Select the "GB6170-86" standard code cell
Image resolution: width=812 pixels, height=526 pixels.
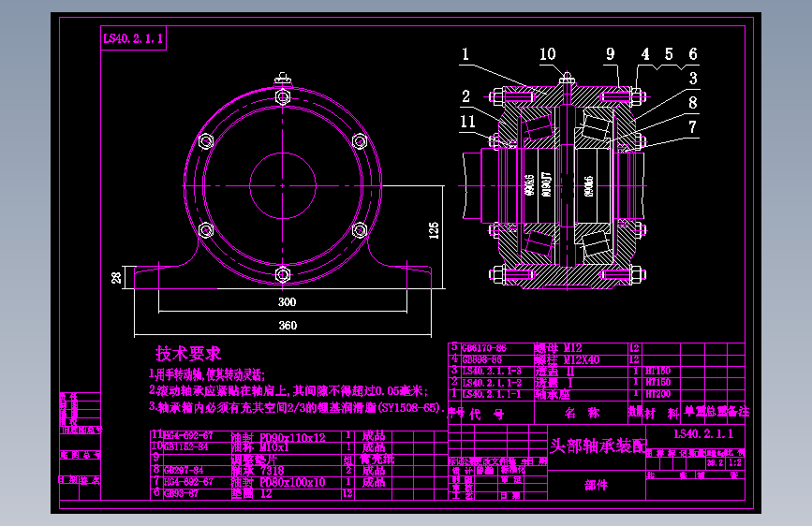[484, 348]
